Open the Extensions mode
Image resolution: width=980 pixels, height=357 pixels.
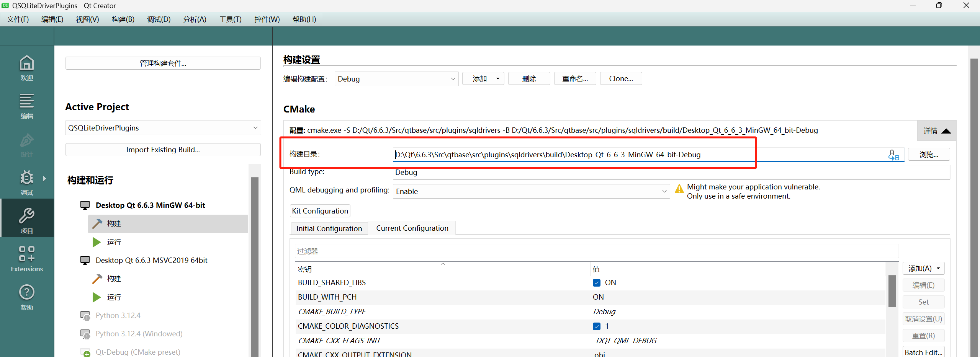tap(27, 259)
